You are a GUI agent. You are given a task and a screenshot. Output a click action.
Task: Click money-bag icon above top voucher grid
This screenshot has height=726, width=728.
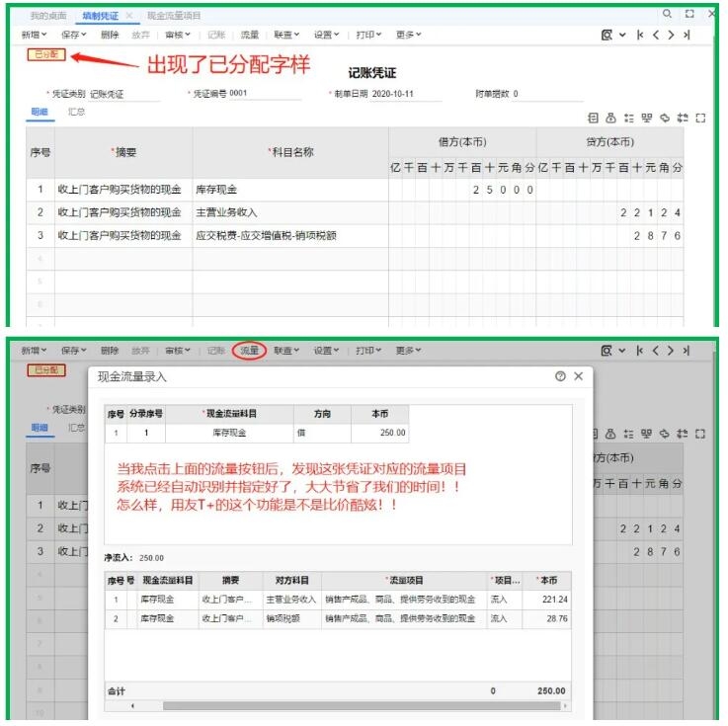(611, 118)
